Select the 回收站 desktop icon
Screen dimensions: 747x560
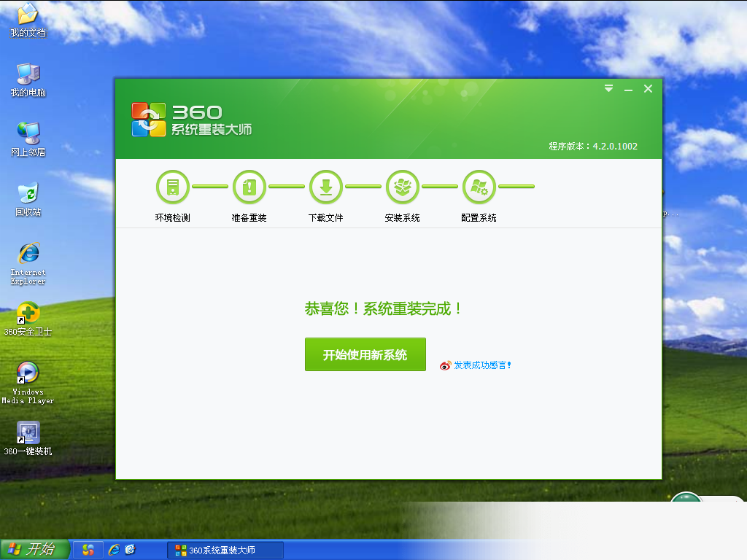pyautogui.click(x=28, y=200)
